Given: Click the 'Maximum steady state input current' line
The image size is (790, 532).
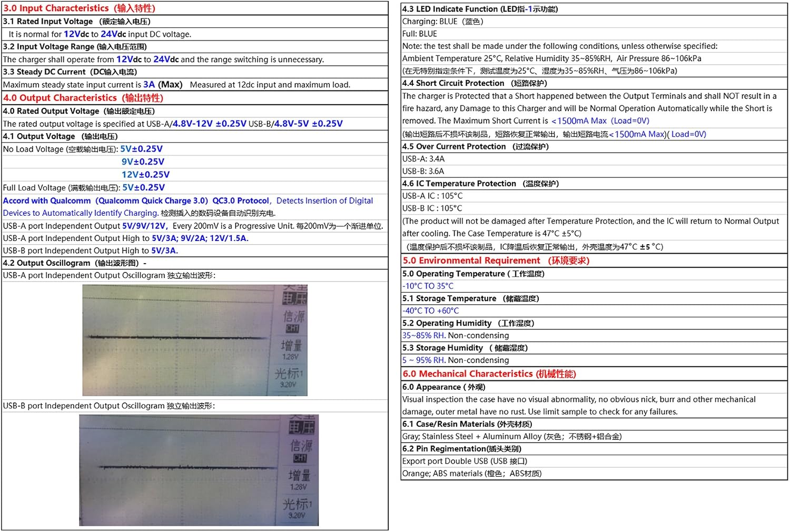Looking at the screenshot, I should (176, 85).
